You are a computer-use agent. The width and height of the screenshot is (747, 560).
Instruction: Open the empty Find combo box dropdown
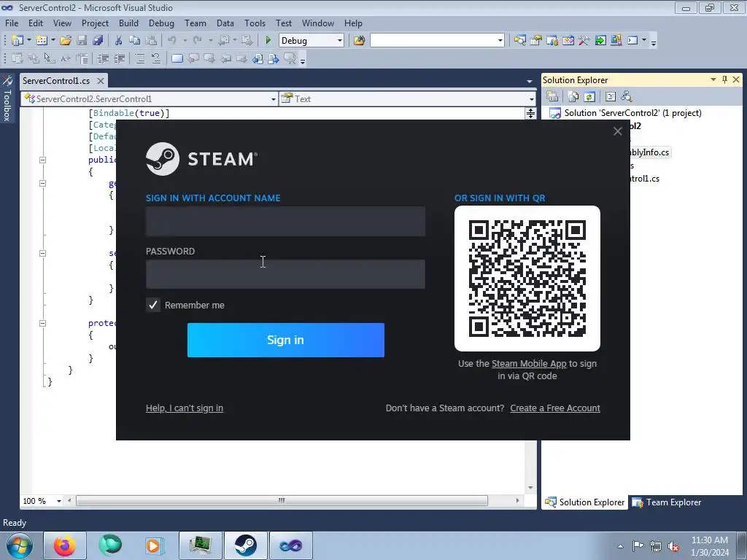pyautogui.click(x=500, y=41)
